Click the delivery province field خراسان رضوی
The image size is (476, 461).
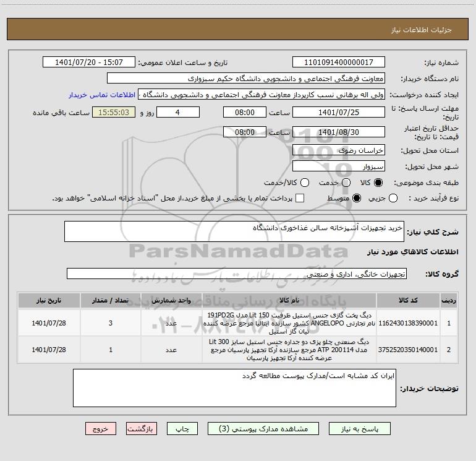[x=339, y=150]
